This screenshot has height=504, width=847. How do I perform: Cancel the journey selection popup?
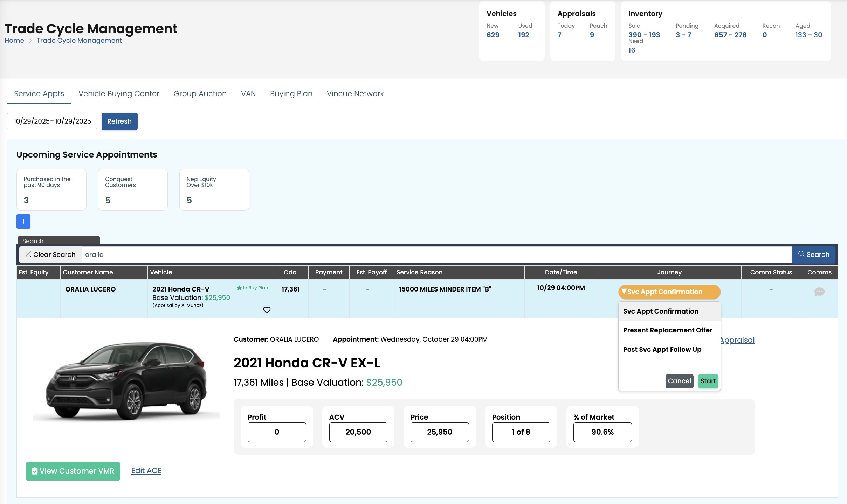(679, 381)
